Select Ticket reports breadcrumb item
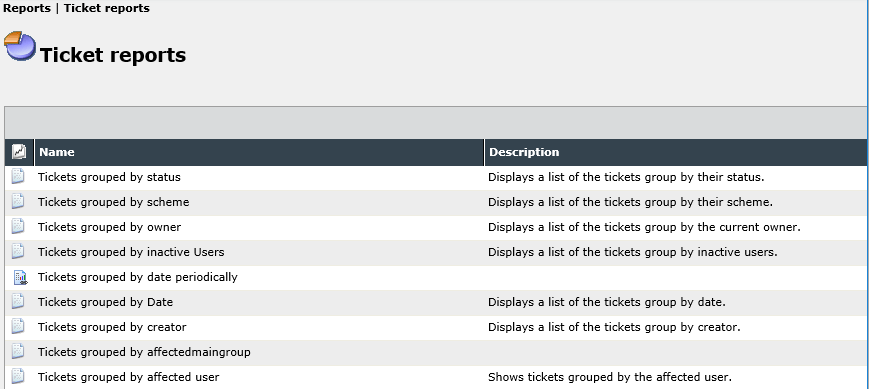 106,8
